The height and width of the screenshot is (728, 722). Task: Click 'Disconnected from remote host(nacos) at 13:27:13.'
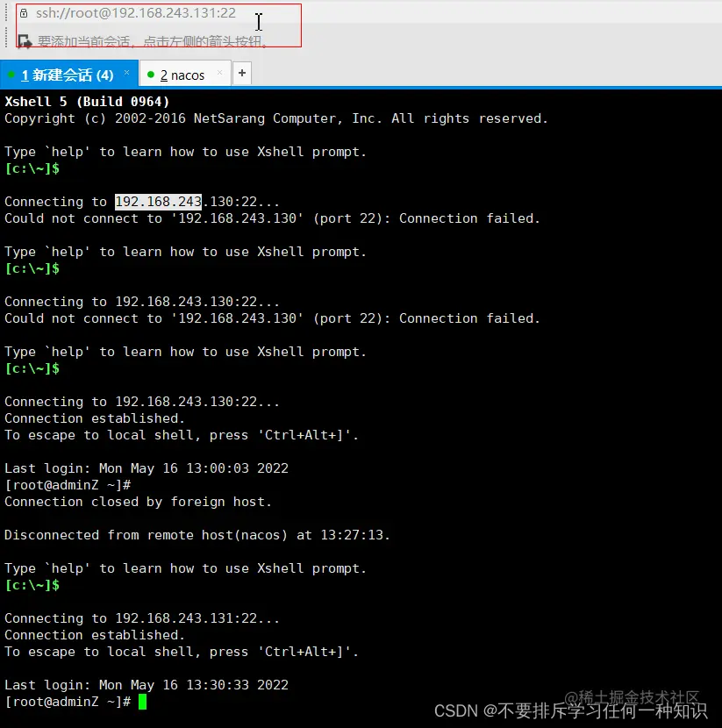tap(197, 535)
